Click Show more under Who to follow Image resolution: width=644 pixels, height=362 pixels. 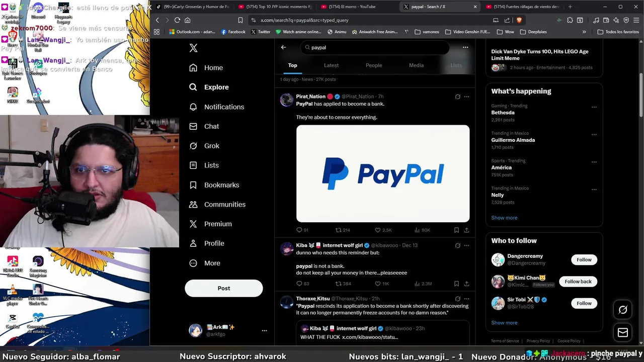click(x=504, y=323)
